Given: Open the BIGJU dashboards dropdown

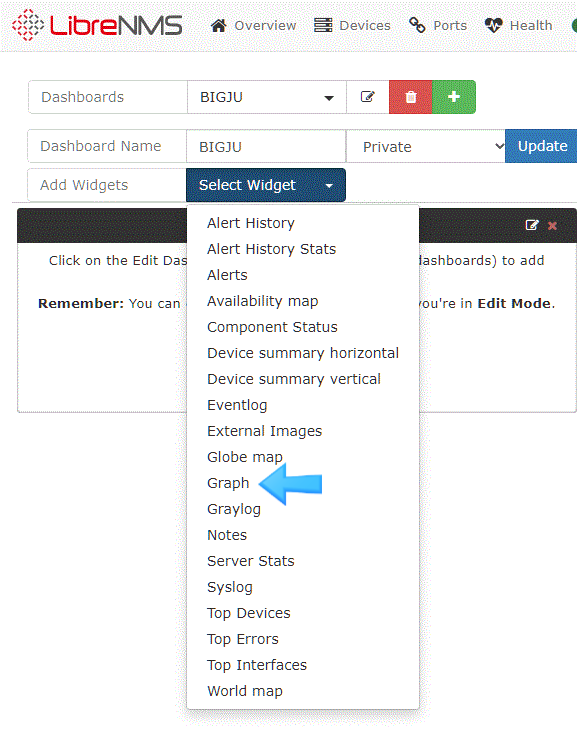Looking at the screenshot, I should [267, 97].
